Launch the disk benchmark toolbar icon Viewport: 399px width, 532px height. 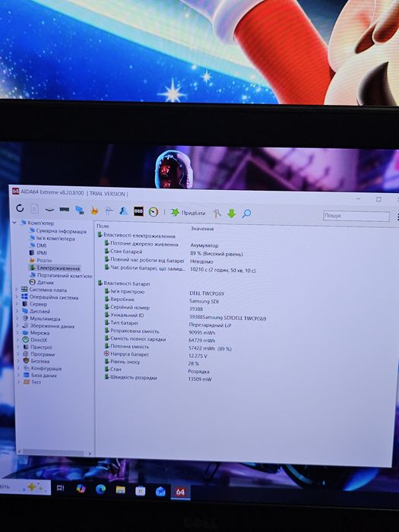[49, 209]
